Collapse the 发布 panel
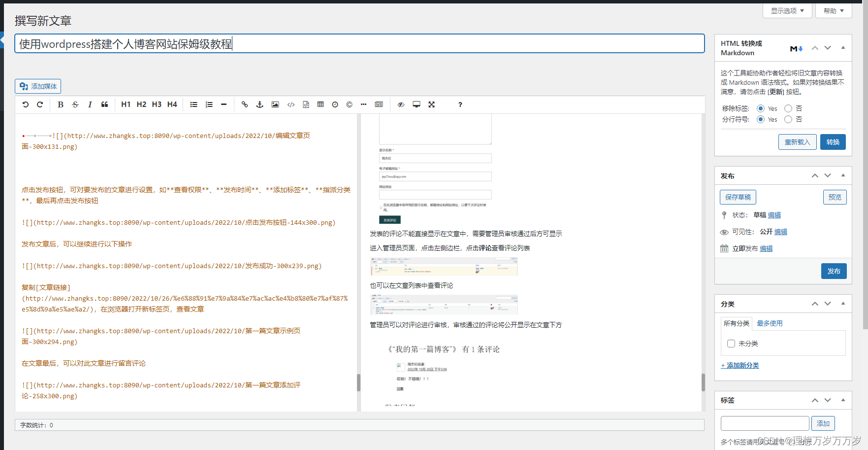 [x=843, y=175]
